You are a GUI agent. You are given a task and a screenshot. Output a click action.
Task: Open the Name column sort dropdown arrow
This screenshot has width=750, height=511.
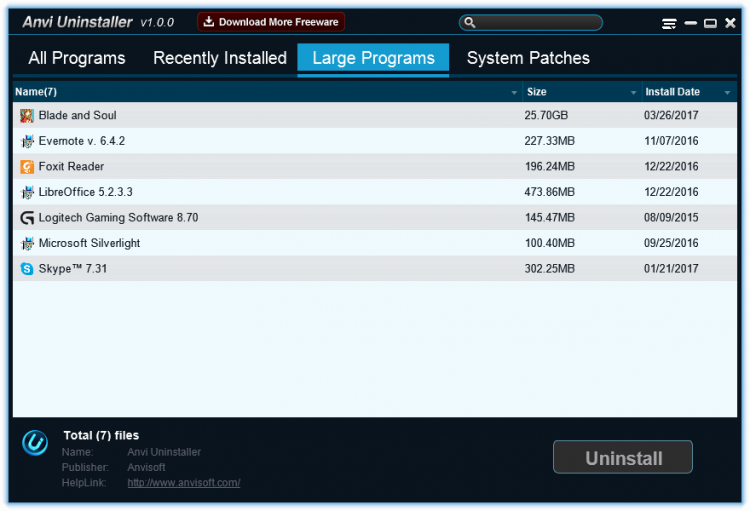[514, 92]
